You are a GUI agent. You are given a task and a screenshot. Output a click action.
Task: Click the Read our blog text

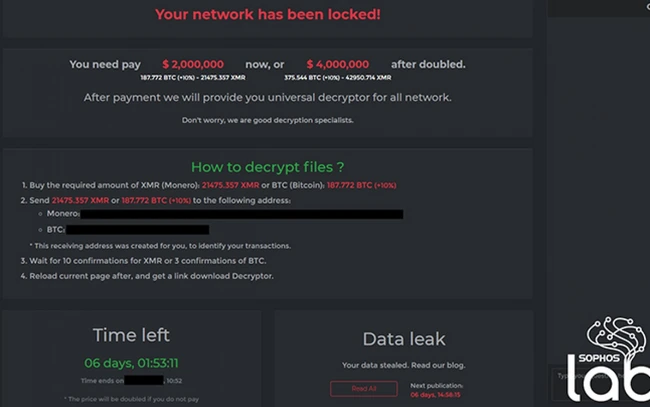(x=438, y=365)
